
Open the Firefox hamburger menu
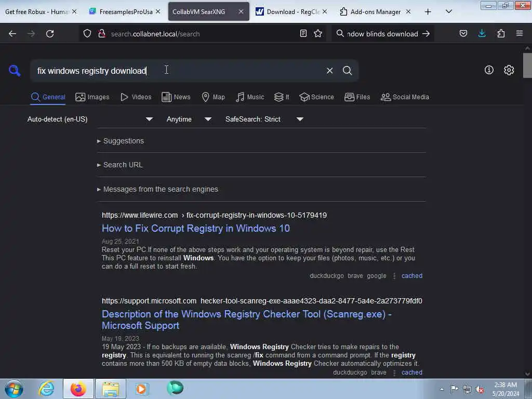coord(520,33)
